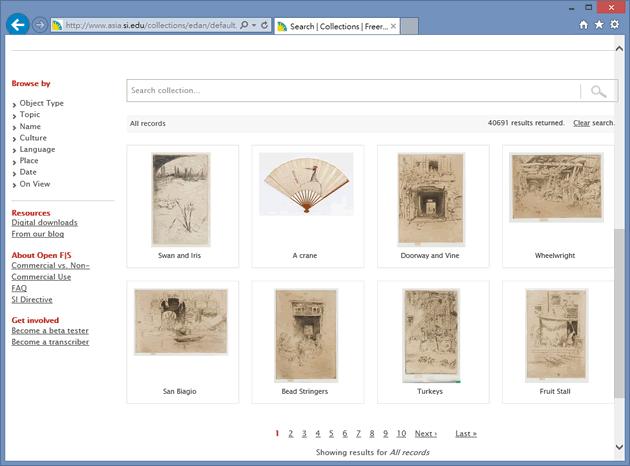Click the magnifier icon in address bar

pyautogui.click(x=243, y=25)
